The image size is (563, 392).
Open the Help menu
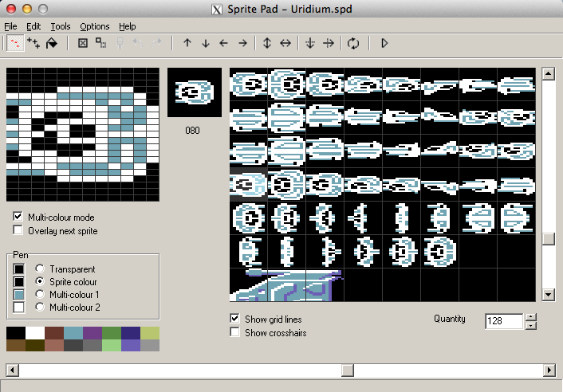point(128,26)
